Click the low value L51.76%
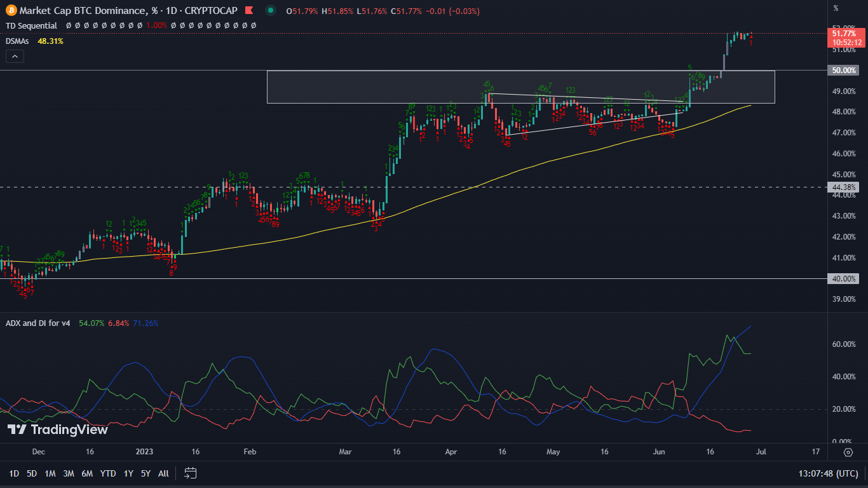 coord(372,11)
